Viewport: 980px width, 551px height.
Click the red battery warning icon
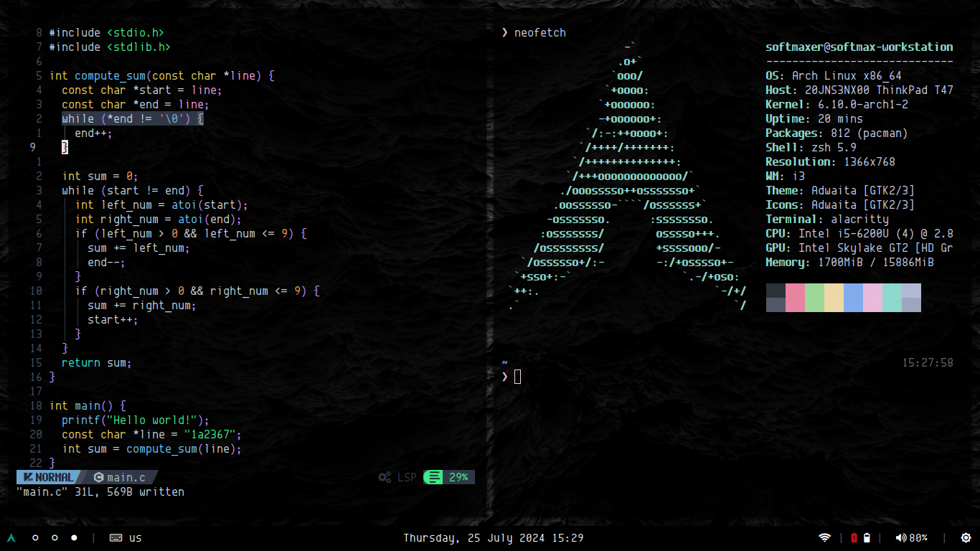(854, 537)
